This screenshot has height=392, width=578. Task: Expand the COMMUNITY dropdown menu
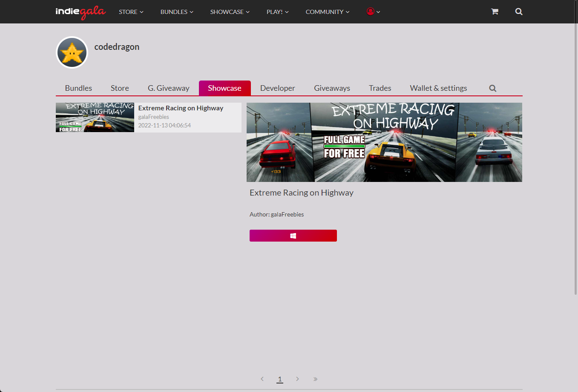328,12
